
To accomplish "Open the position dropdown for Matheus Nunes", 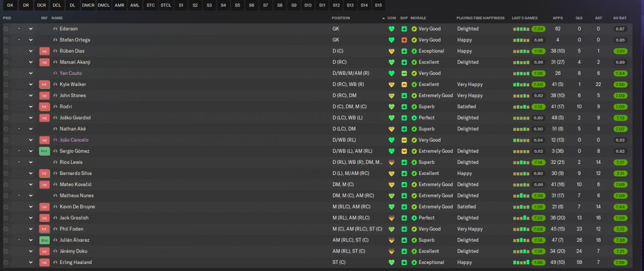I will 30,196.
